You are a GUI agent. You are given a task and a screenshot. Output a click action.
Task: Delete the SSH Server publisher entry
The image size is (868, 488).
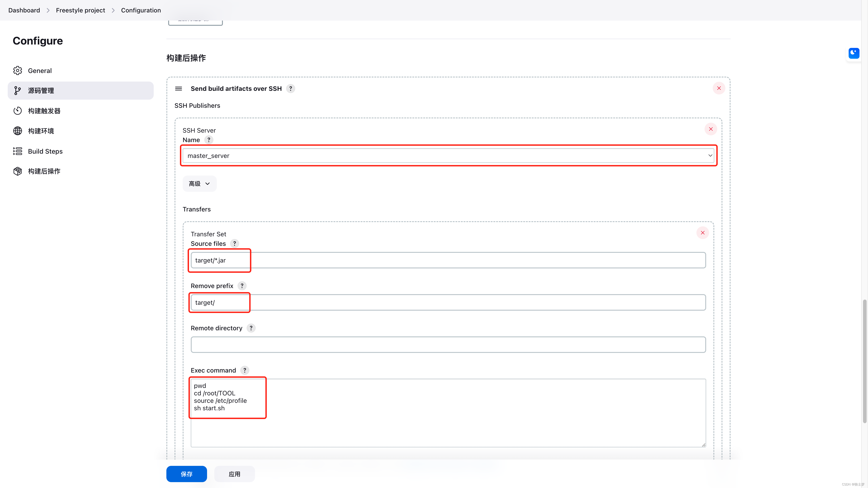point(711,129)
